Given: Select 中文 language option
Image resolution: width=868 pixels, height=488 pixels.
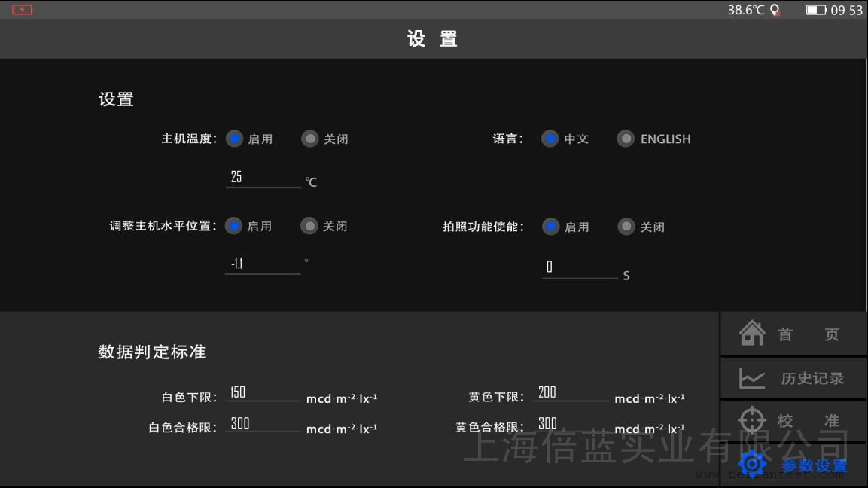Looking at the screenshot, I should coord(550,139).
